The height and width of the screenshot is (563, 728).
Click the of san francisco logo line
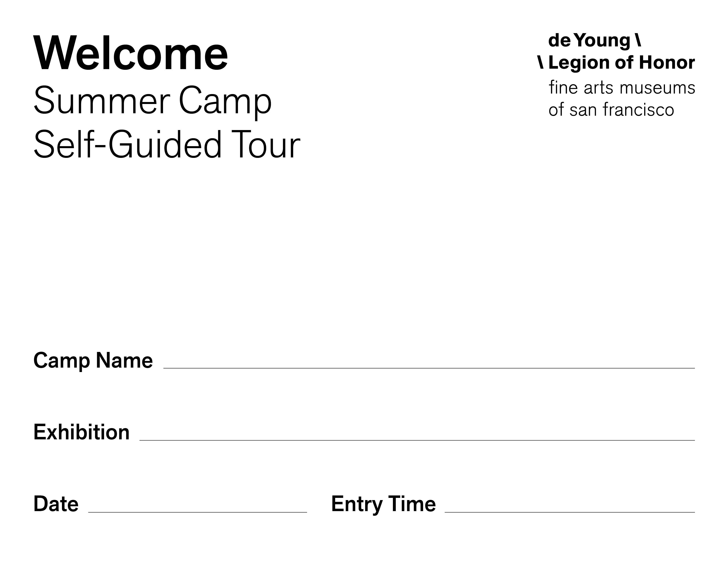pos(611,110)
